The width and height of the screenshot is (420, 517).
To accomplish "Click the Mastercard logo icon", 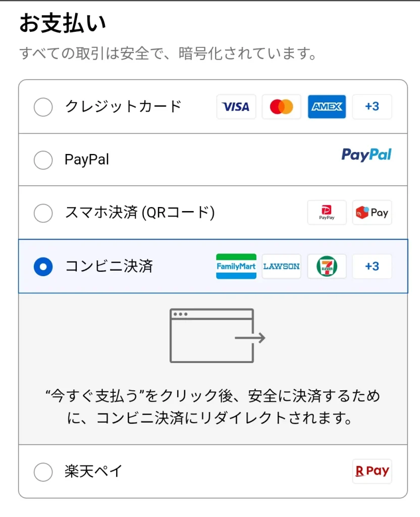I will 281,107.
